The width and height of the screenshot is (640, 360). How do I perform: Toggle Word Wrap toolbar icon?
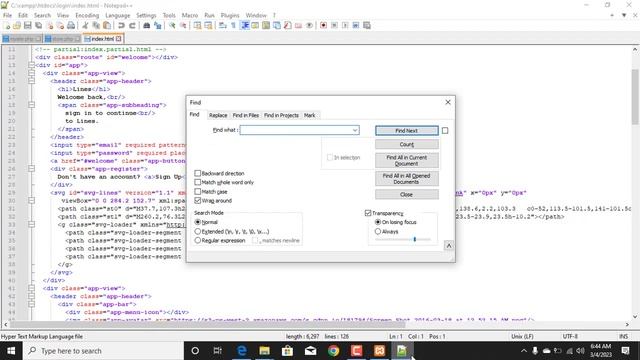click(x=223, y=25)
